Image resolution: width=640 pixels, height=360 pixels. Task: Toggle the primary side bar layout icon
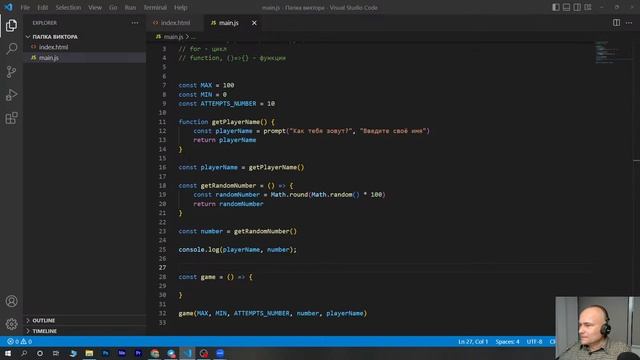tap(556, 7)
